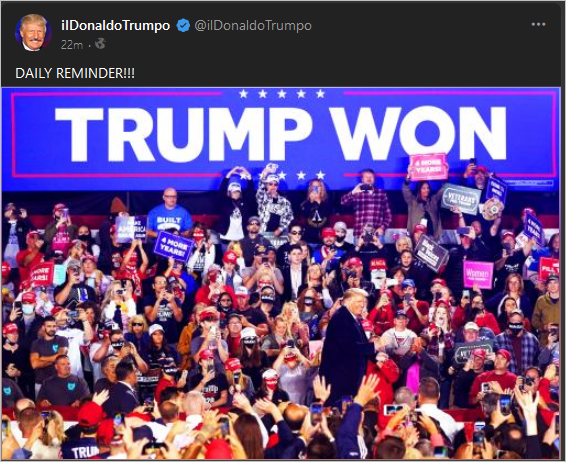Click the gray VETERANS sign in the photo
The height and width of the screenshot is (462, 566).
pyautogui.click(x=461, y=199)
